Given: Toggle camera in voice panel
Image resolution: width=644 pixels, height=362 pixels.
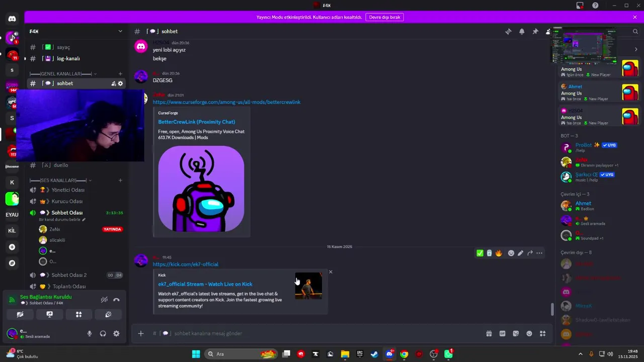Looking at the screenshot, I should tap(20, 314).
